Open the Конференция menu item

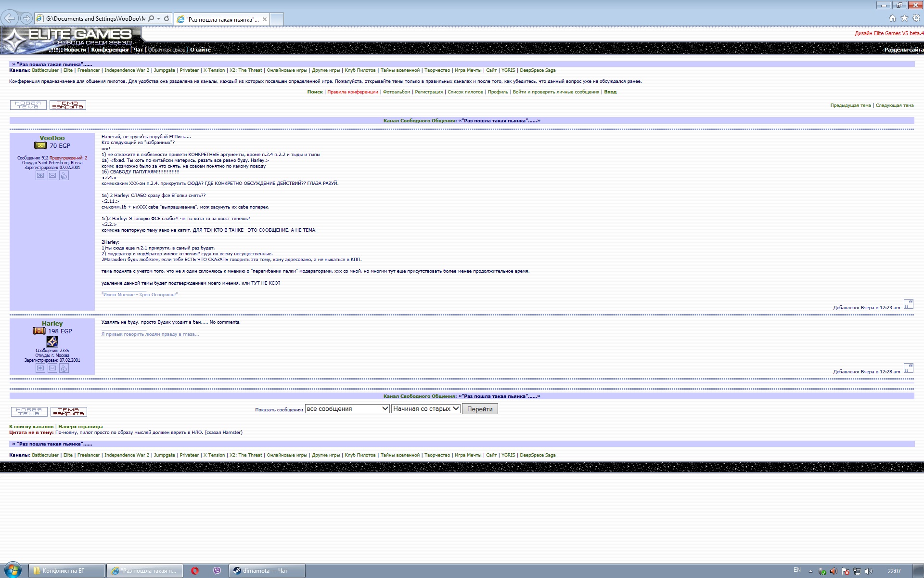(x=110, y=50)
